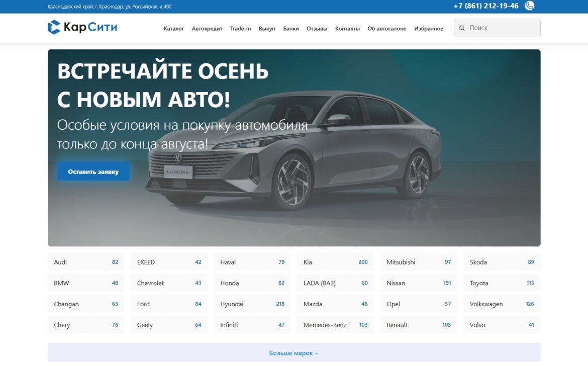Select the Volkswagen brand
The image size is (588, 367).
(x=502, y=304)
